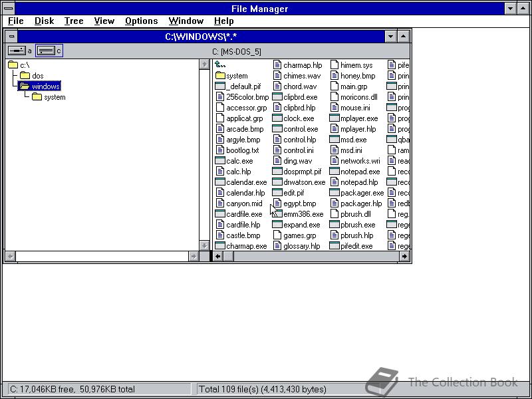Open the Options menu
This screenshot has width=532, height=399.
(x=141, y=21)
